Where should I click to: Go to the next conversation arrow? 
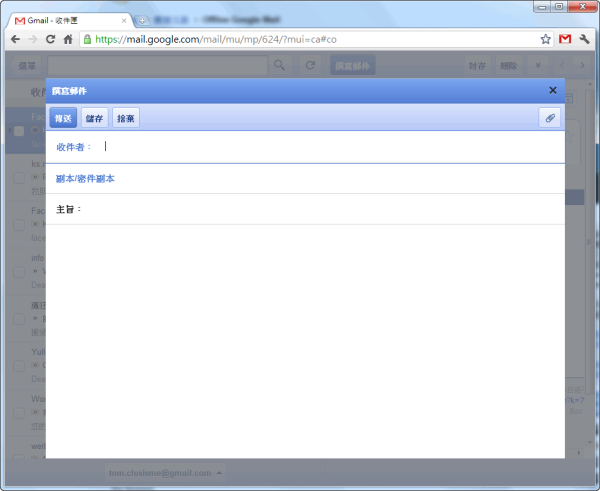[582, 65]
